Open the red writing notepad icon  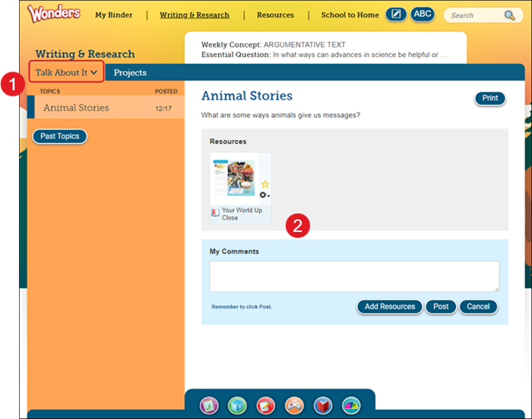(x=265, y=405)
